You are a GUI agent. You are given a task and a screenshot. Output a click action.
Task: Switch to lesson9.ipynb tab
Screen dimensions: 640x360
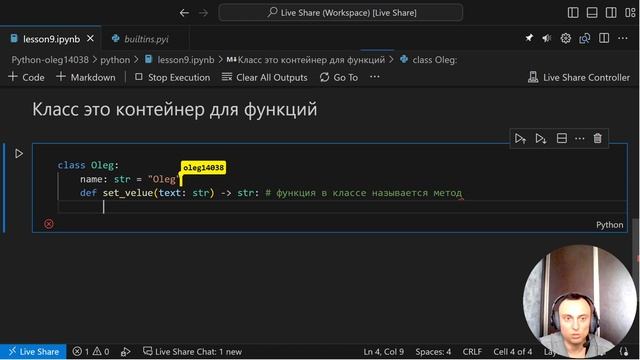click(51, 39)
